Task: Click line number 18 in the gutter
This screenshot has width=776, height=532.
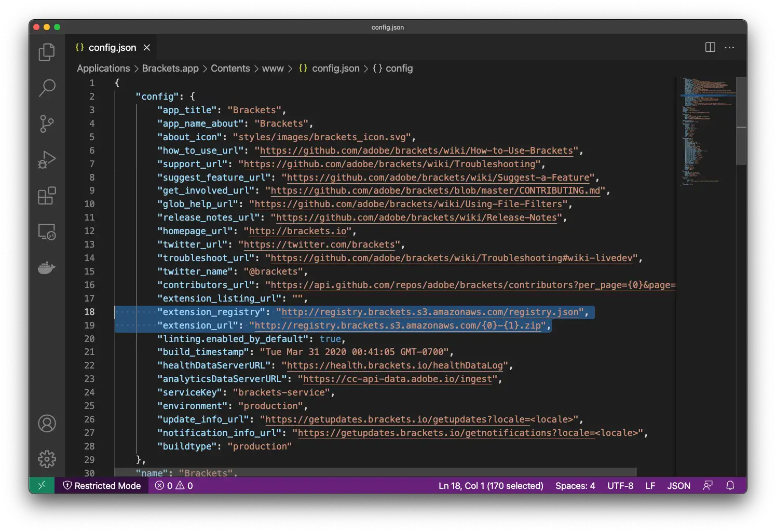Action: pos(89,312)
